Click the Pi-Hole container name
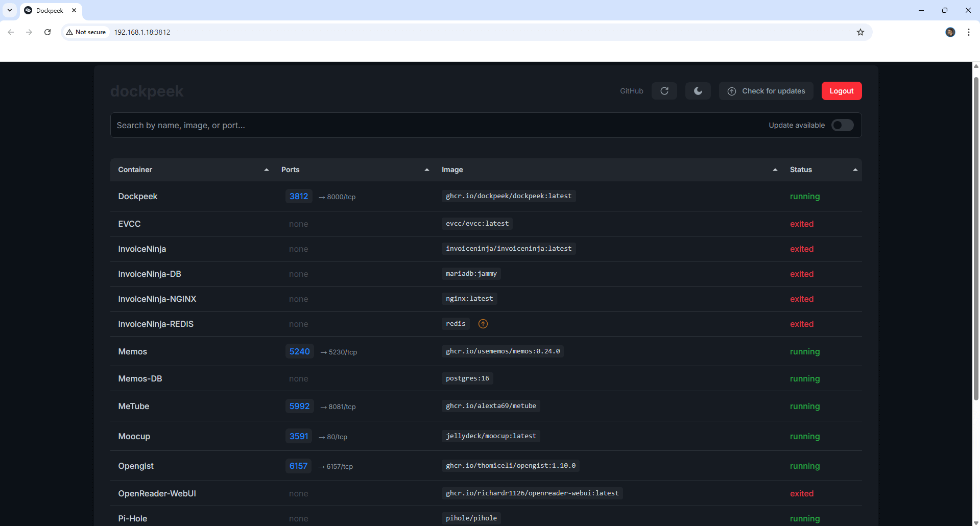Screen dimensions: 980x526 pyautogui.click(x=132, y=518)
